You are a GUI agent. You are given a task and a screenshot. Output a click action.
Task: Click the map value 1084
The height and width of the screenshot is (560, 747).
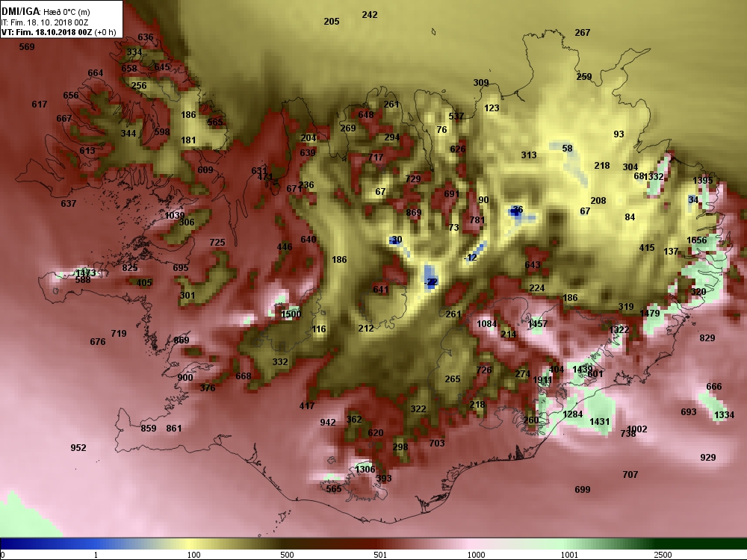point(487,324)
